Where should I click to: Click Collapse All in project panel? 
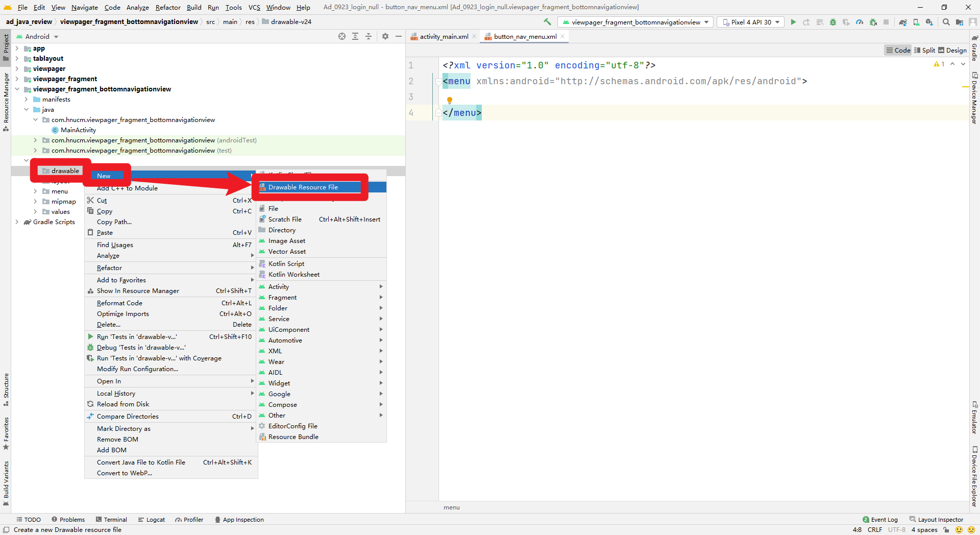point(369,36)
